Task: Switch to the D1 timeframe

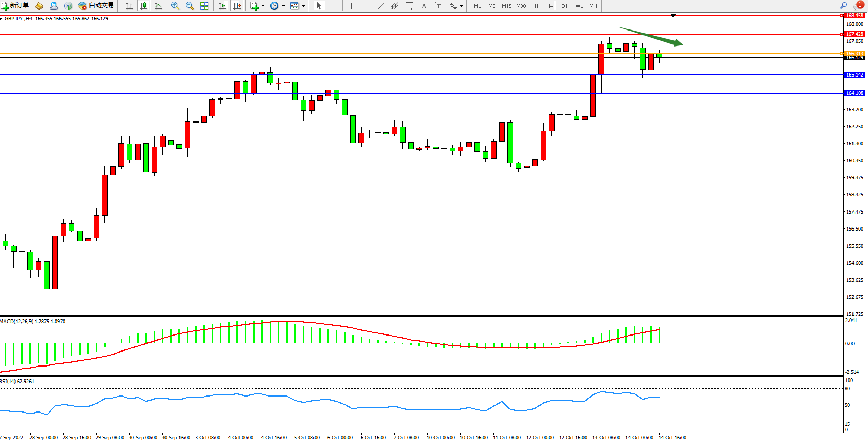Action: coord(564,6)
